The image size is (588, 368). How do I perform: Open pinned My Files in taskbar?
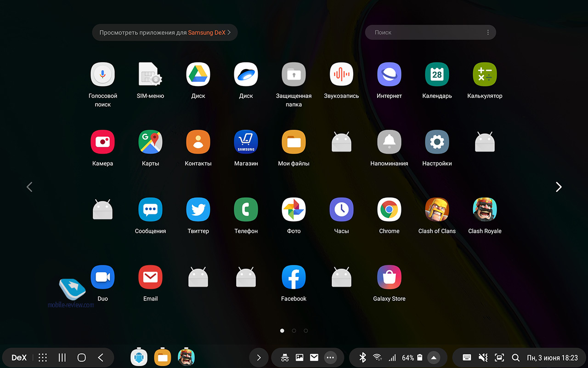[x=162, y=357]
